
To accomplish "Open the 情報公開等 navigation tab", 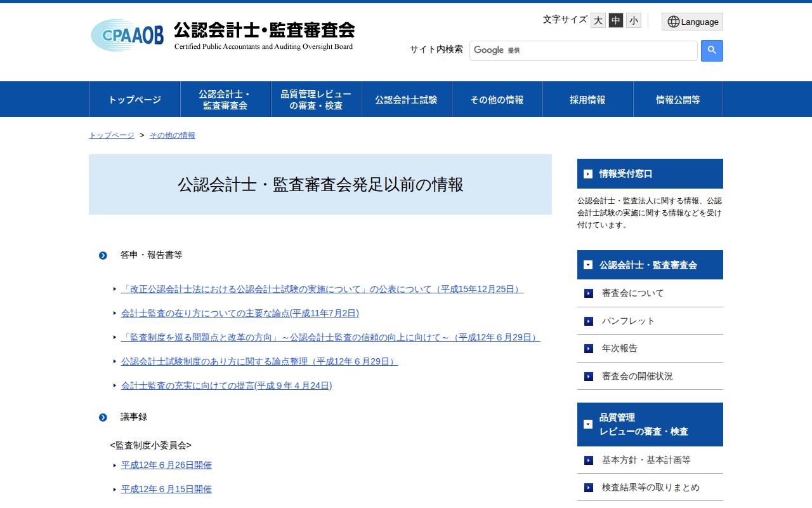I will click(678, 99).
